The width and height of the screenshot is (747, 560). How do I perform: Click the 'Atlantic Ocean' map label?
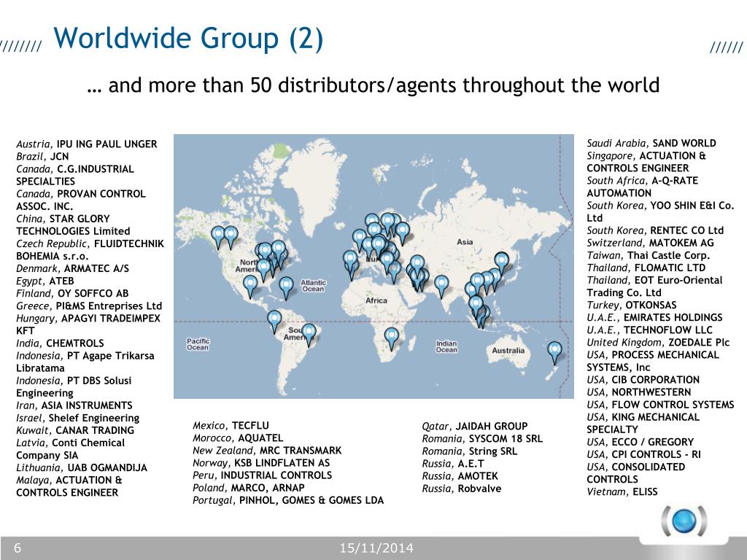[313, 285]
